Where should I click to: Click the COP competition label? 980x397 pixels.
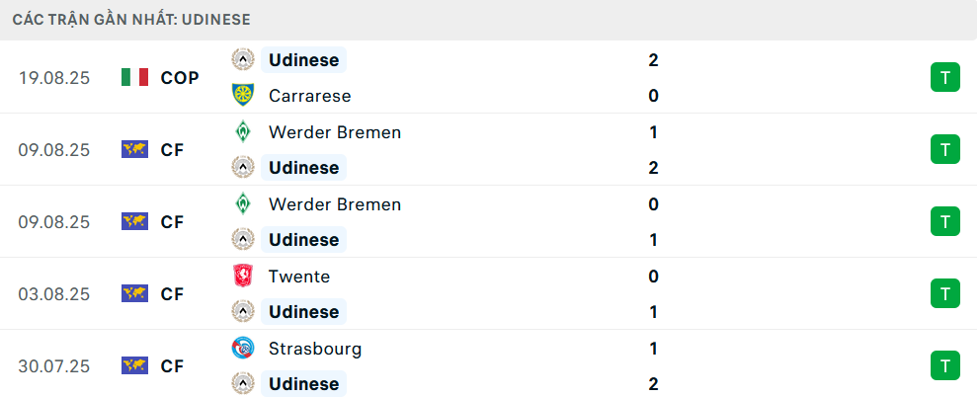coord(180,78)
